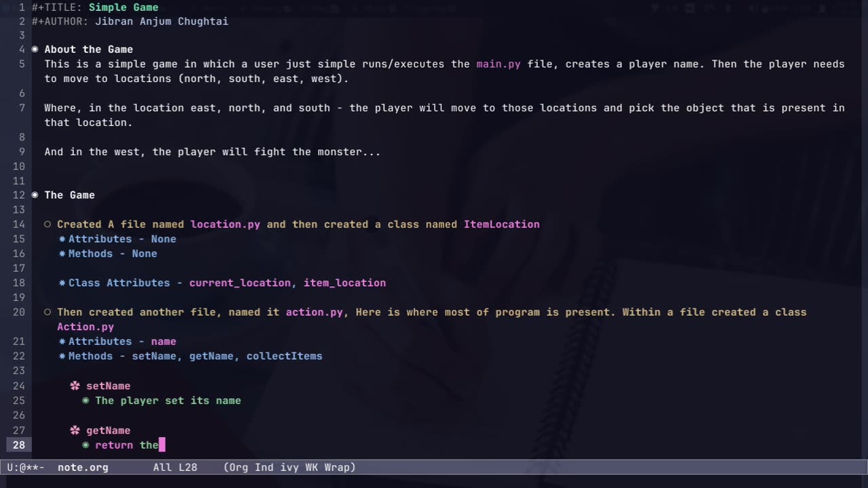
Task: Click the green bullet before 'return the'
Action: [85, 445]
